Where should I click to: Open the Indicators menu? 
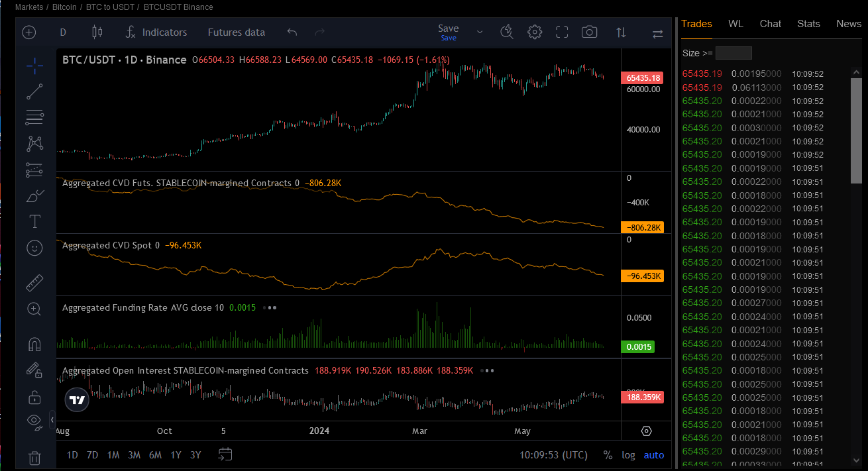coord(156,32)
